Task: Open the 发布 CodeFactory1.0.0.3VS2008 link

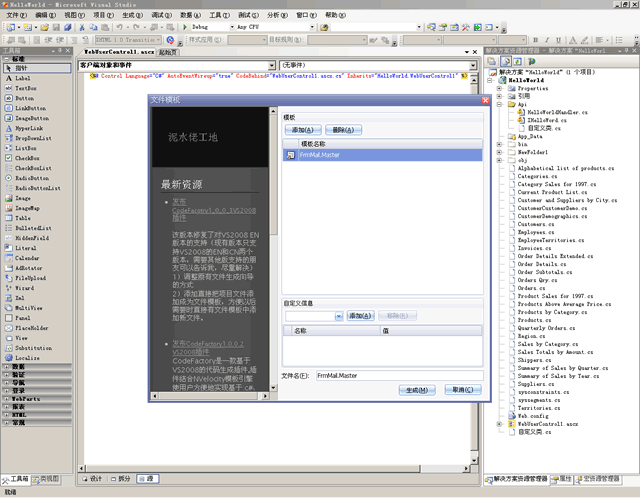Action: pyautogui.click(x=214, y=210)
